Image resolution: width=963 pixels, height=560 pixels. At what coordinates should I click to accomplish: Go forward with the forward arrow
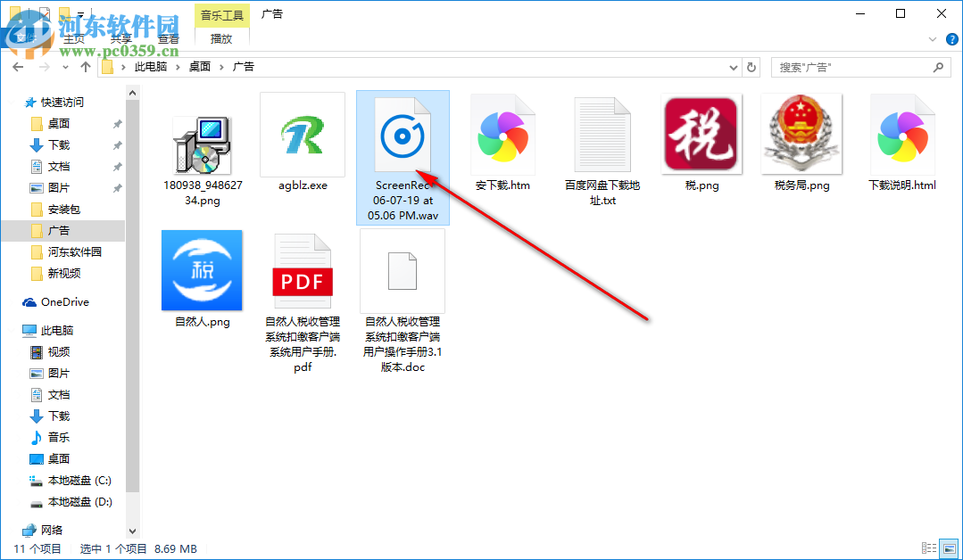[x=45, y=67]
